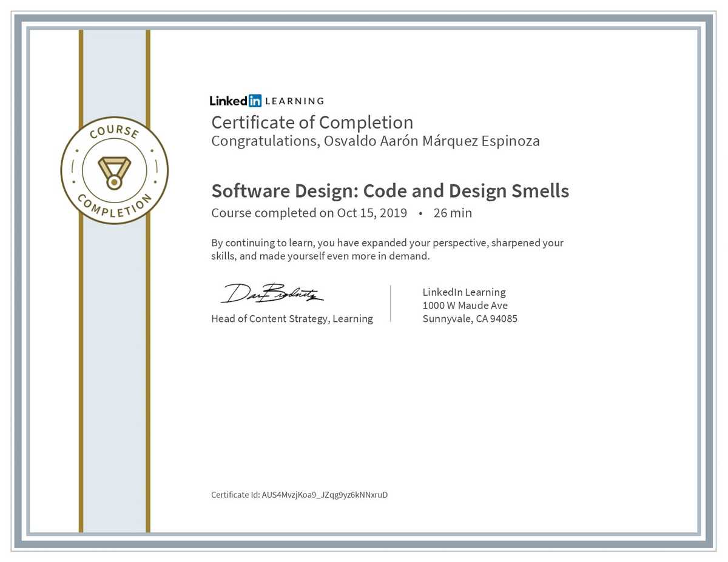The width and height of the screenshot is (728, 562).
Task: Click the LinkedIn Learning logo
Action: point(267,101)
